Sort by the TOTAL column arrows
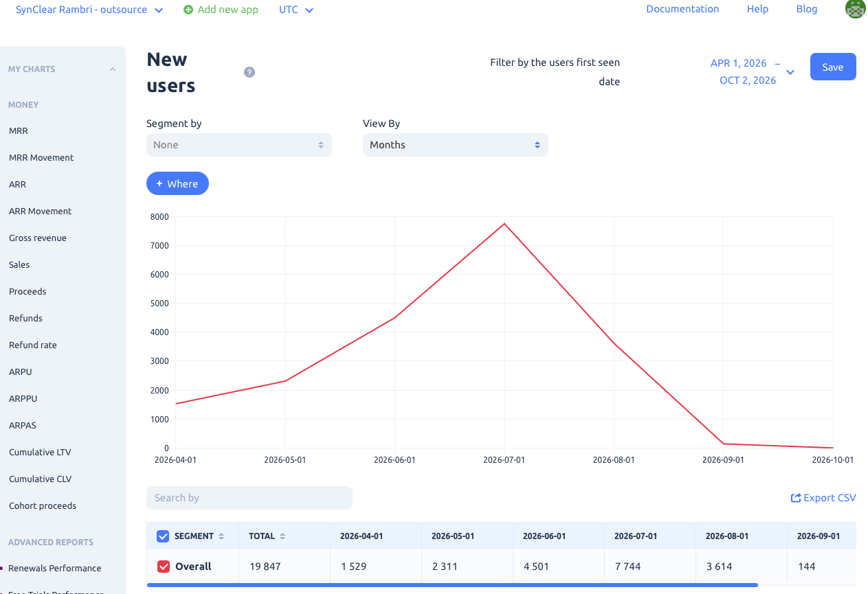The width and height of the screenshot is (868, 594). click(x=282, y=536)
